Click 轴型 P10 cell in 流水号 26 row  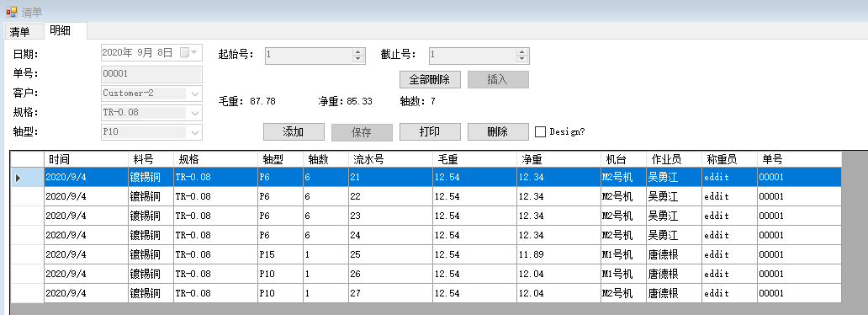click(280, 274)
